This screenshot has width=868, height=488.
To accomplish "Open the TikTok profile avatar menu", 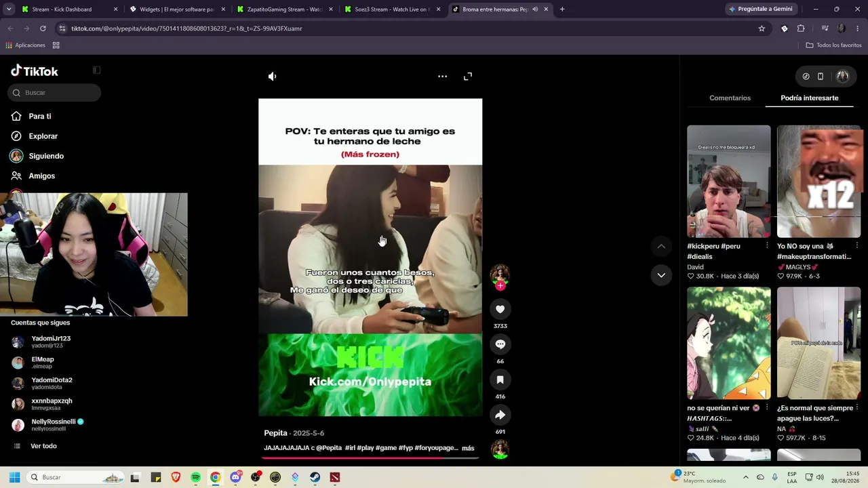I will coord(842,77).
